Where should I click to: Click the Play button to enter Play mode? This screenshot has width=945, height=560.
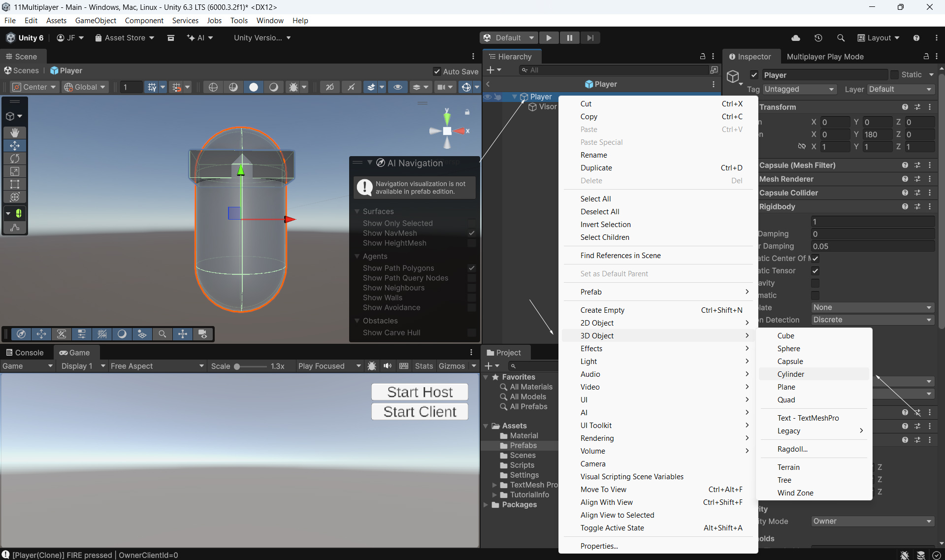pyautogui.click(x=549, y=38)
